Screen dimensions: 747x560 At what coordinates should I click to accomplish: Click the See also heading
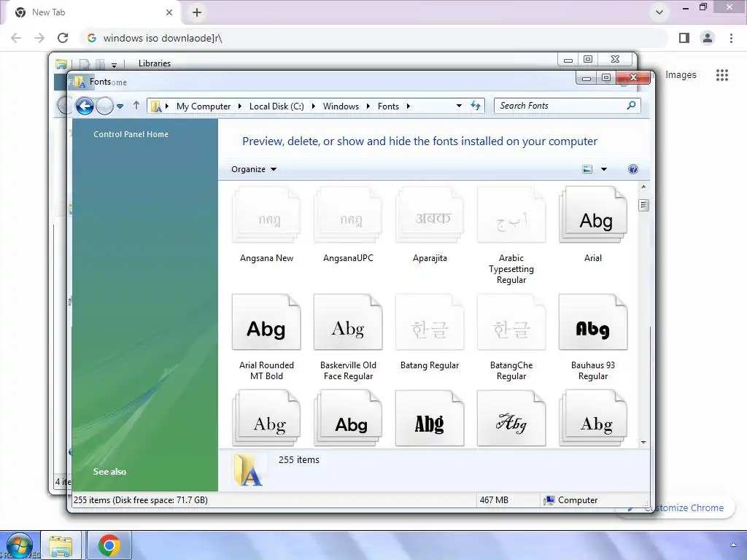[x=109, y=472]
